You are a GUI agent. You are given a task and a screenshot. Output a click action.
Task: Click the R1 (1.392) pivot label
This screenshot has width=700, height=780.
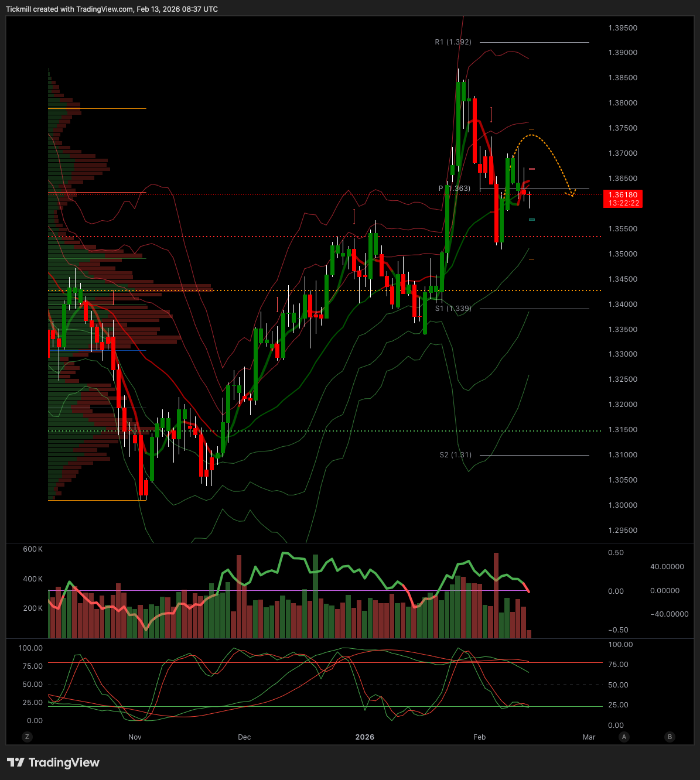click(453, 42)
